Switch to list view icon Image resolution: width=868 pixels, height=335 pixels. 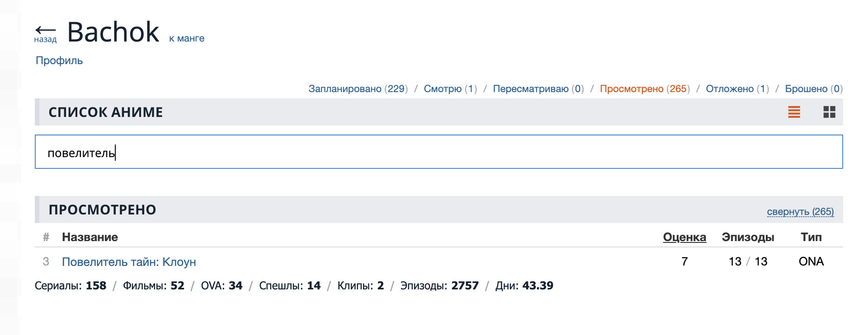point(794,112)
